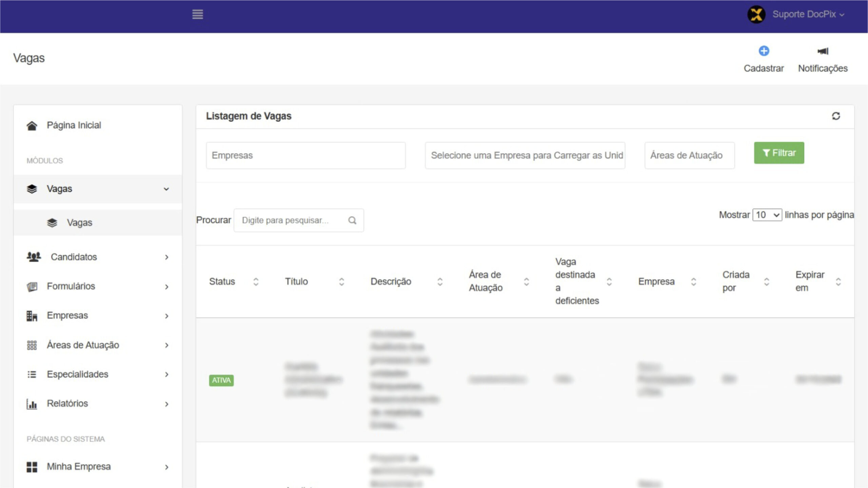The width and height of the screenshot is (868, 488).
Task: Click the Empresas filter field
Action: click(305, 156)
